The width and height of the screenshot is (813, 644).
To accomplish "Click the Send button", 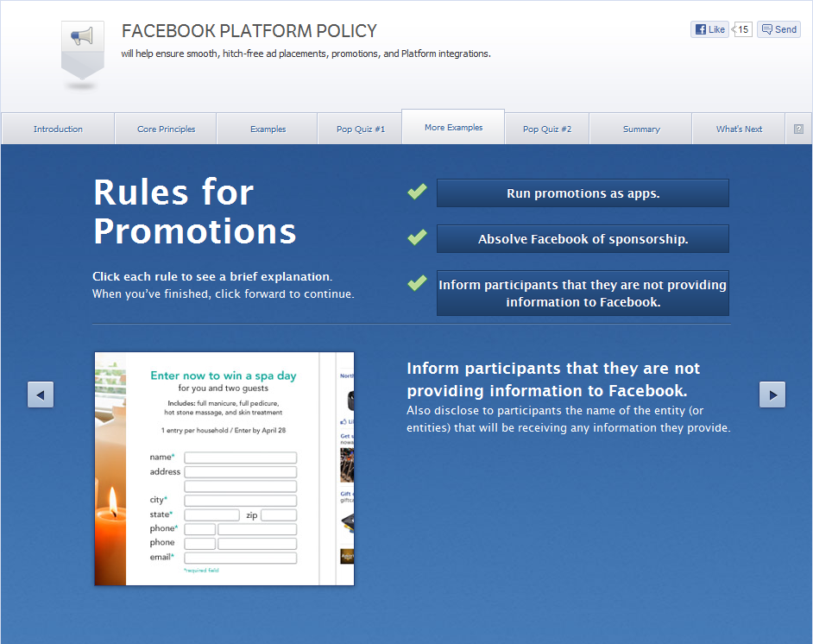I will 778,29.
